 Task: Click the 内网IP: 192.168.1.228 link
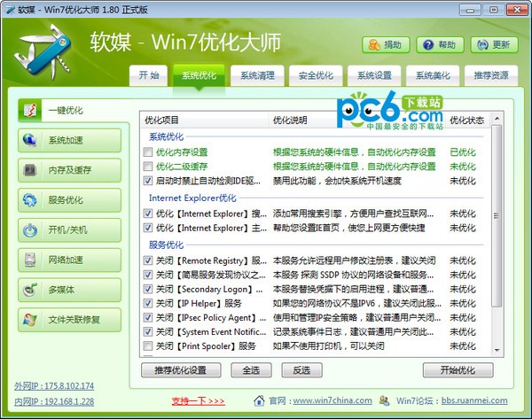click(x=54, y=401)
